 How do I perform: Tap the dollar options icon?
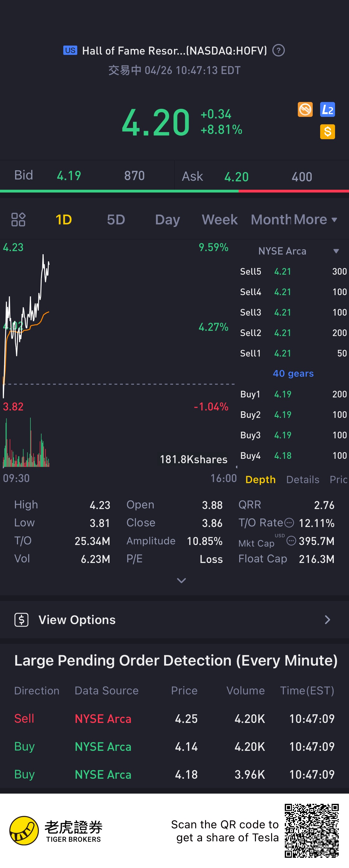coord(22,619)
